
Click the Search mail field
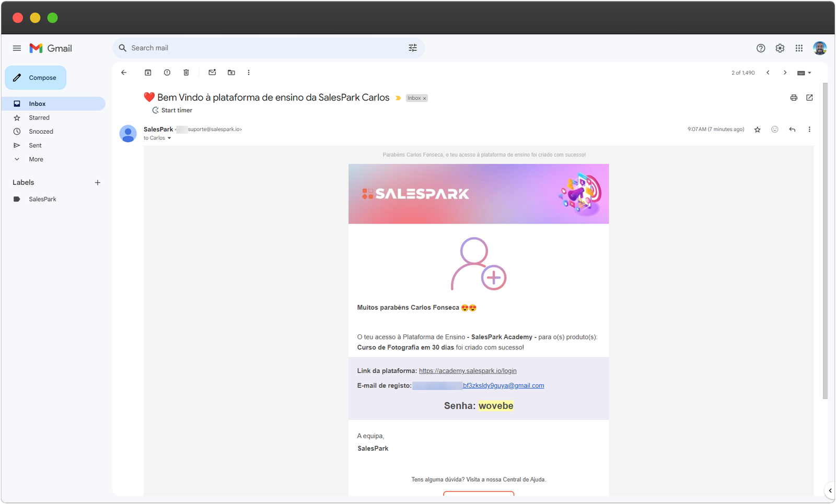261,48
